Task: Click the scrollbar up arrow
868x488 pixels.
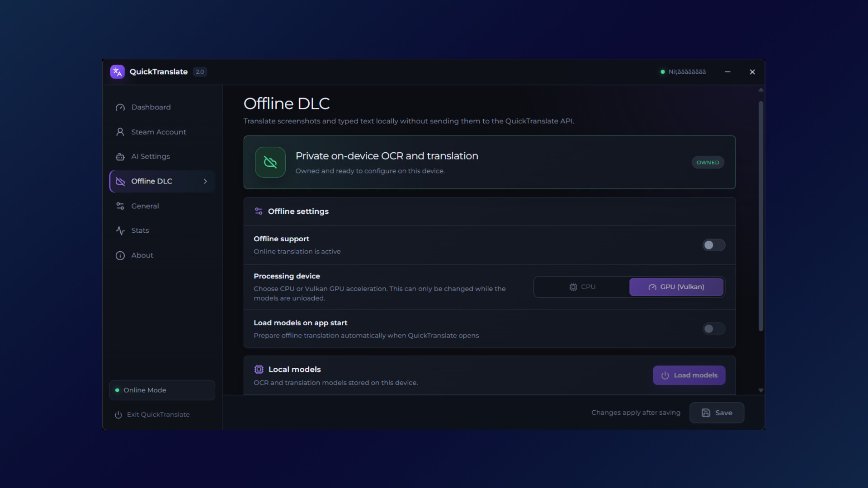Action: point(761,90)
